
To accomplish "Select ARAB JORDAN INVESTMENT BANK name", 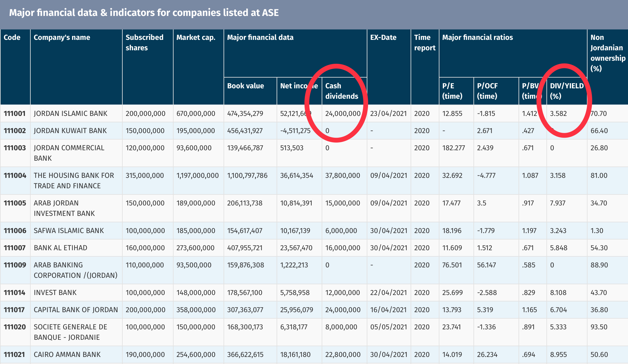I will click(x=64, y=208).
